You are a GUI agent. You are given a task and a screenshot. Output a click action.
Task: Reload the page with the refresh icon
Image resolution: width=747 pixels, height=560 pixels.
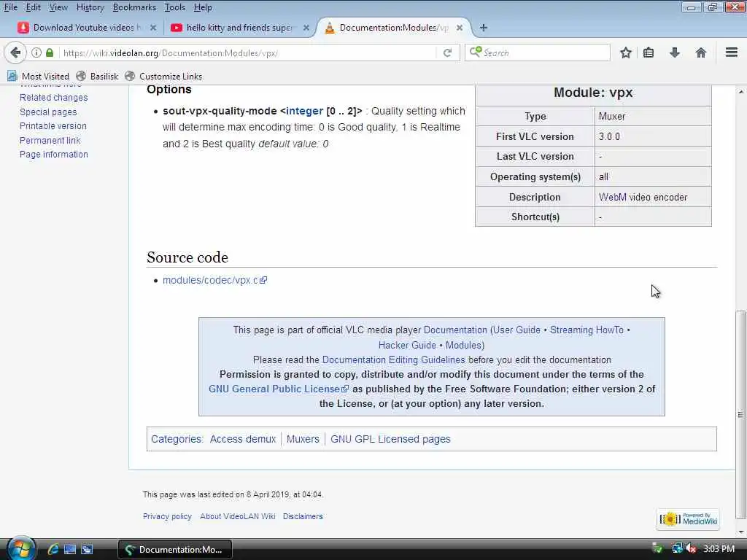[447, 52]
